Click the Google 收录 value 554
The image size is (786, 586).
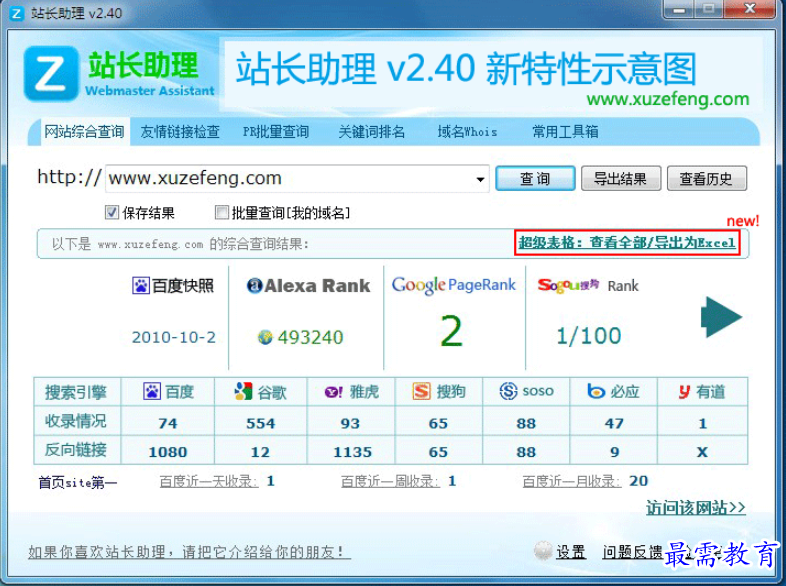click(x=260, y=424)
